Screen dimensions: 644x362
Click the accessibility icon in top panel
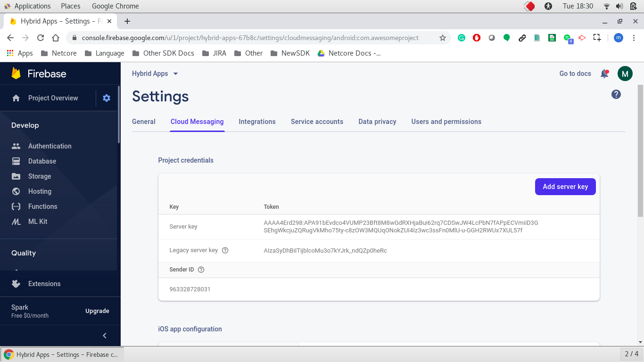(x=548, y=6)
